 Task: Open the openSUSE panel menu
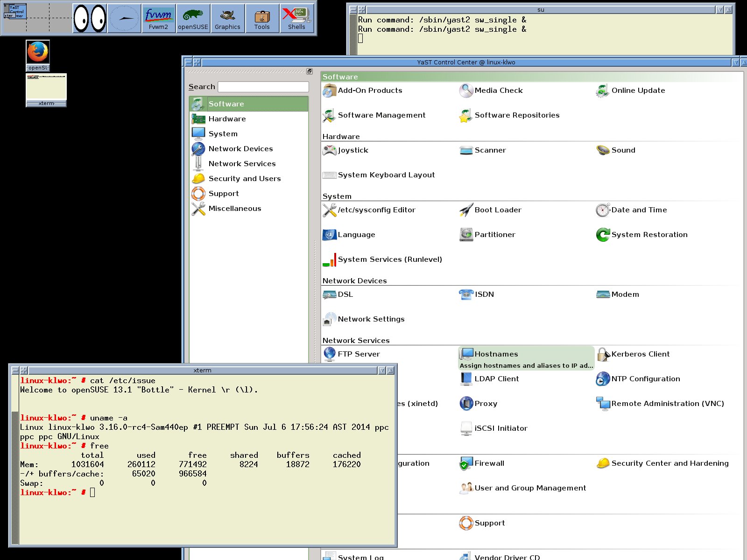pyautogui.click(x=193, y=19)
